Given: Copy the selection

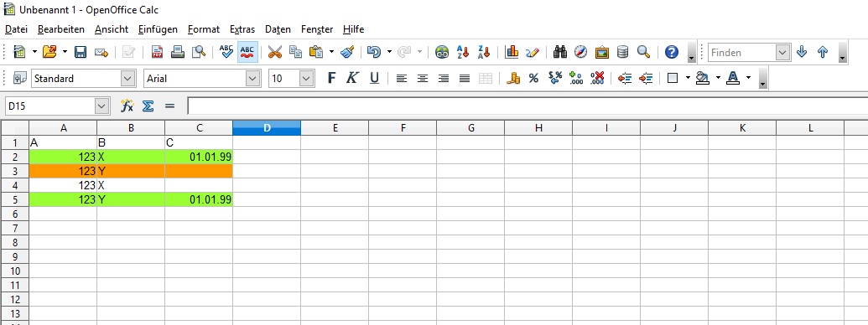Looking at the screenshot, I should pyautogui.click(x=295, y=52).
